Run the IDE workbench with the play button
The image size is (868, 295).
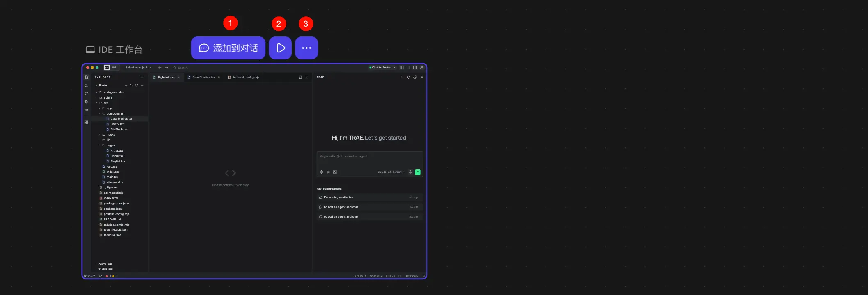tap(280, 48)
